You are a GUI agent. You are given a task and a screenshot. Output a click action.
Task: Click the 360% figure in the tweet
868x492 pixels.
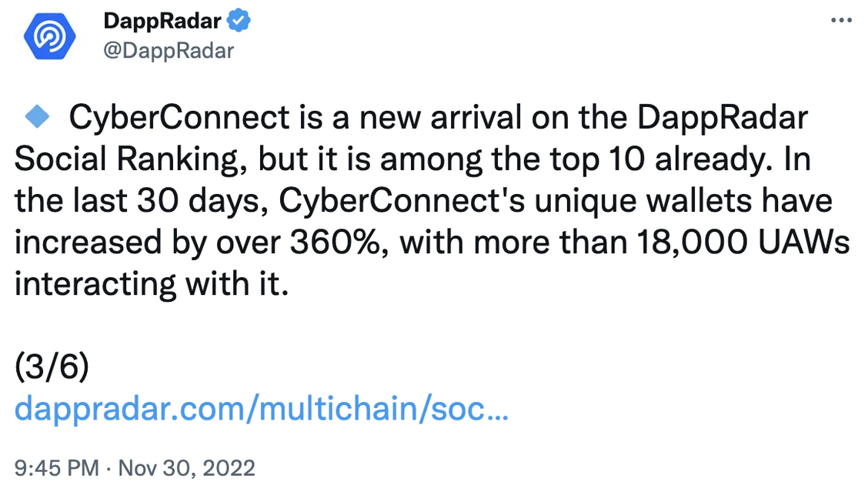tap(339, 242)
